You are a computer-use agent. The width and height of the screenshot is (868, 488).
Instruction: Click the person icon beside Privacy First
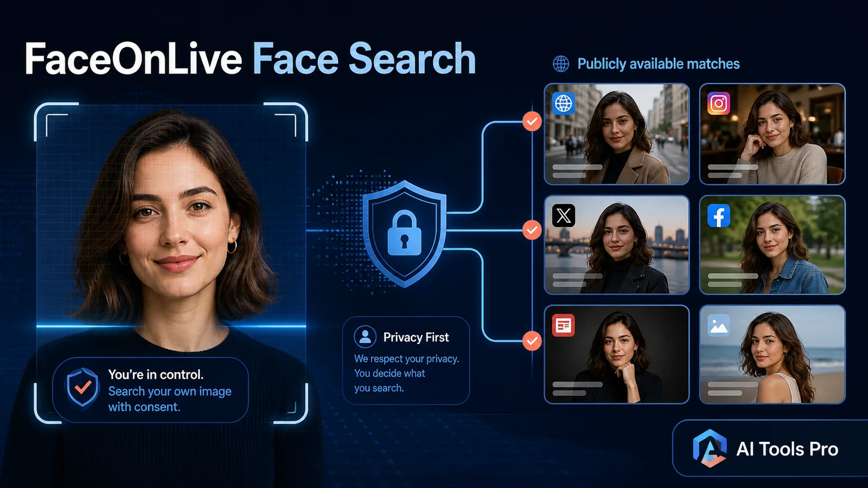point(365,337)
